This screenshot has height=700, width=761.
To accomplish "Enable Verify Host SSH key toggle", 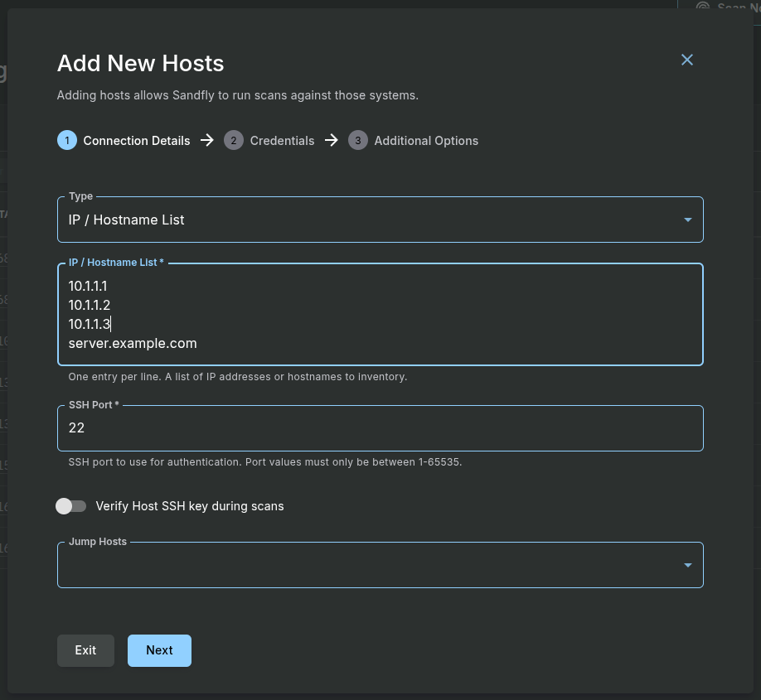I will (x=71, y=506).
